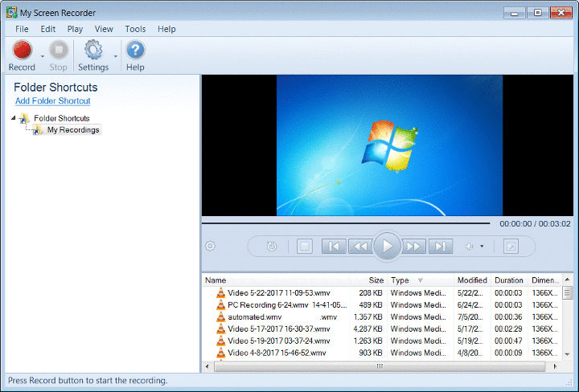Sort file list by Type column
Image resolution: width=579 pixels, height=392 pixels.
(420, 280)
